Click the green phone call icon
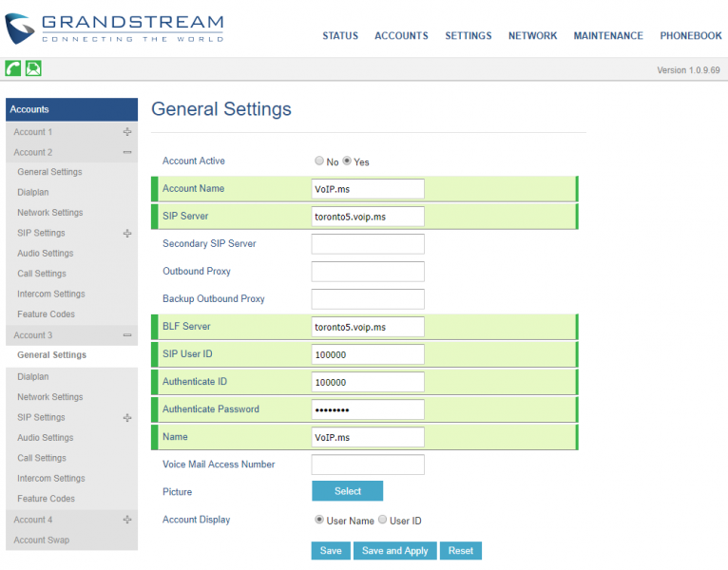 click(13, 68)
